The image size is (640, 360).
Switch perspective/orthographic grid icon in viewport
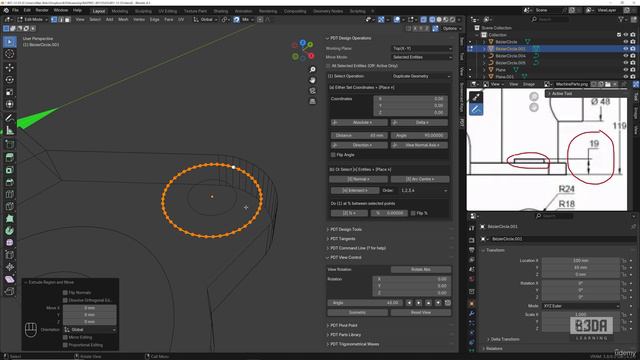coord(312,102)
